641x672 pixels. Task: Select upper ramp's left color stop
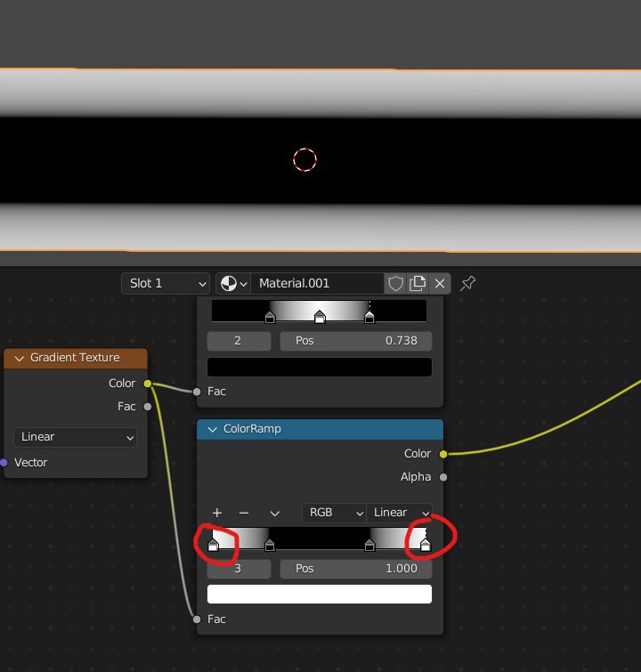point(270,318)
